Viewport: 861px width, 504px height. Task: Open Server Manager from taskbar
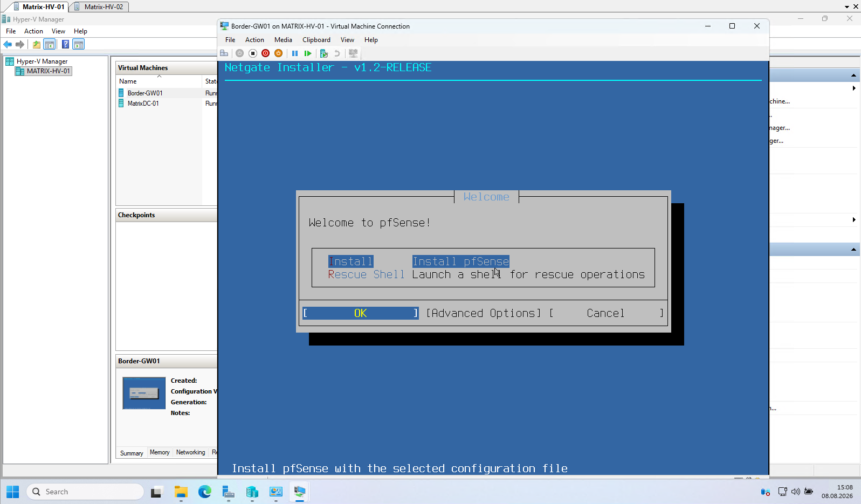[x=228, y=492]
